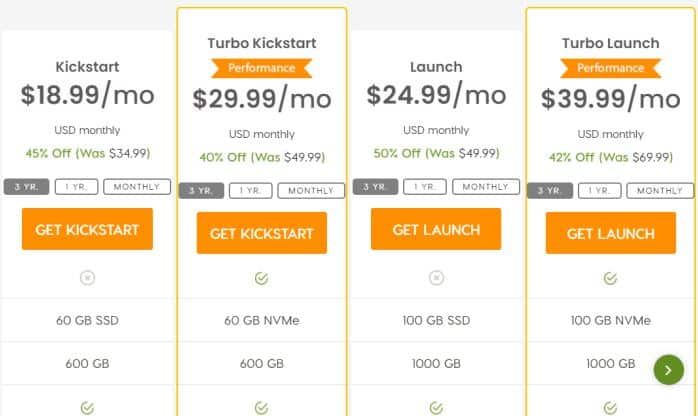698x416 pixels.
Task: Click the green next arrow circle
Action: [x=668, y=370]
